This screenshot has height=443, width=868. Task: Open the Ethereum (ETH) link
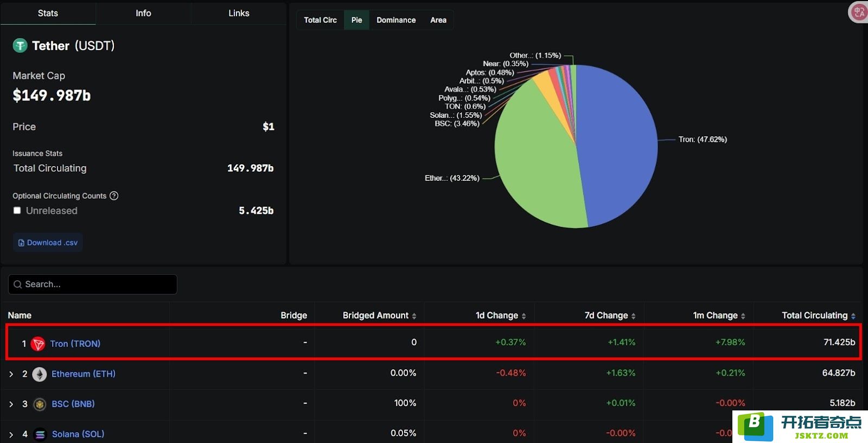[84, 374]
